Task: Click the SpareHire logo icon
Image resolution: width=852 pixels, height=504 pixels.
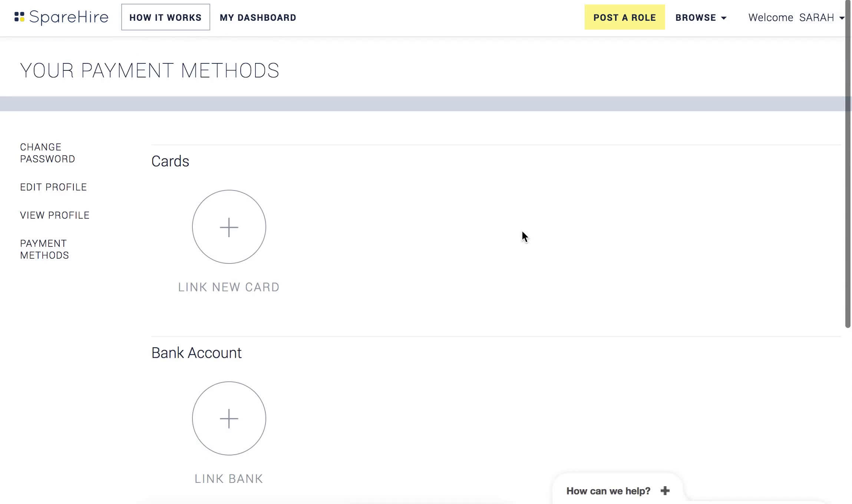Action: click(x=19, y=17)
